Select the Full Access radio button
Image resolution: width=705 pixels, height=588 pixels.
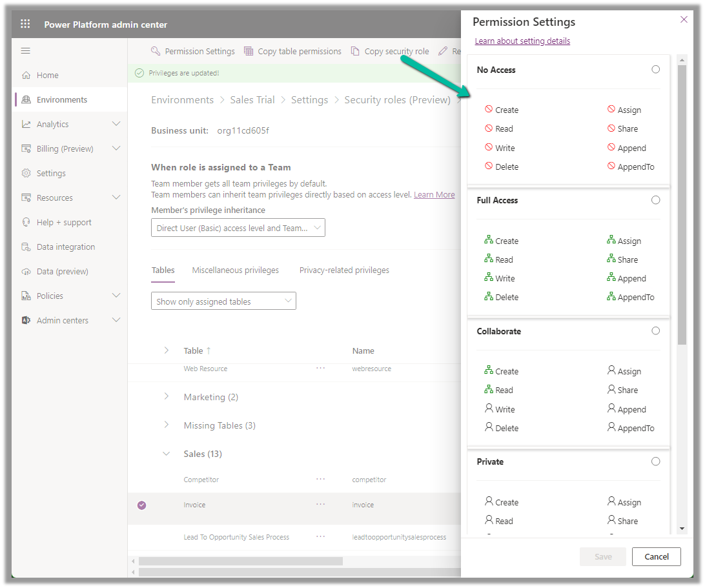[655, 200]
